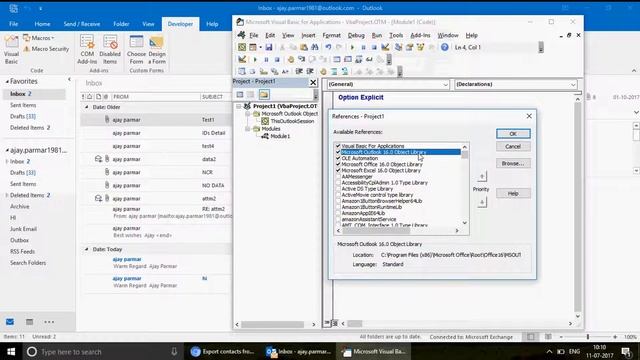Move reference priority up arrow
The height and width of the screenshot is (360, 640).
click(482, 176)
